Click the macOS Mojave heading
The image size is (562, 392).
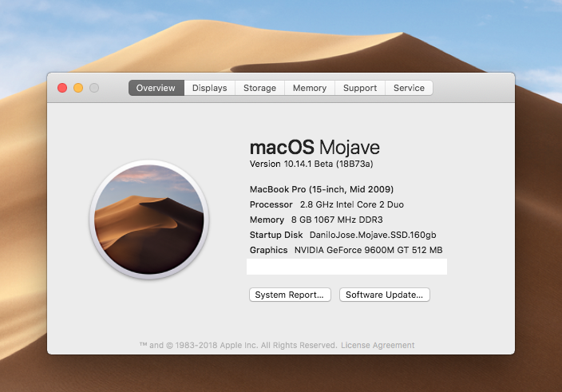click(x=315, y=147)
